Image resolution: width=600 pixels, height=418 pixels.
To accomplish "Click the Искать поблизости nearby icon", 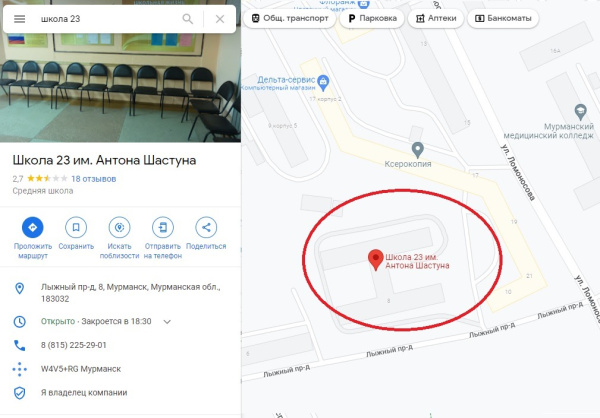I will (119, 227).
